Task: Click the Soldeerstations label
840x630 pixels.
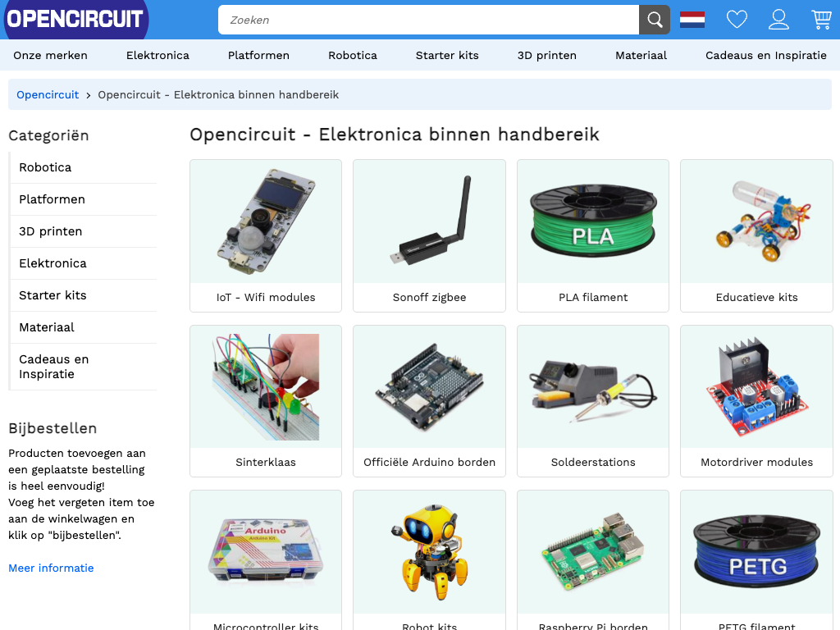Action: (x=593, y=463)
